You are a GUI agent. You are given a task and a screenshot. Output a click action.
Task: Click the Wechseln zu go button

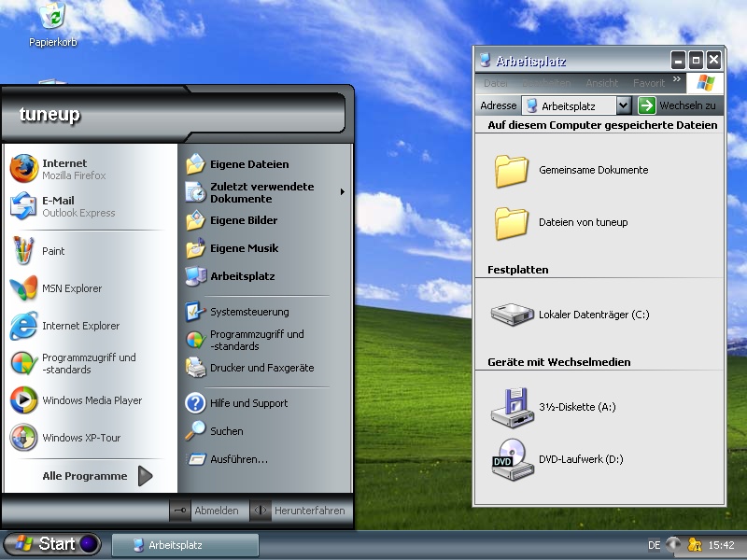tap(677, 105)
